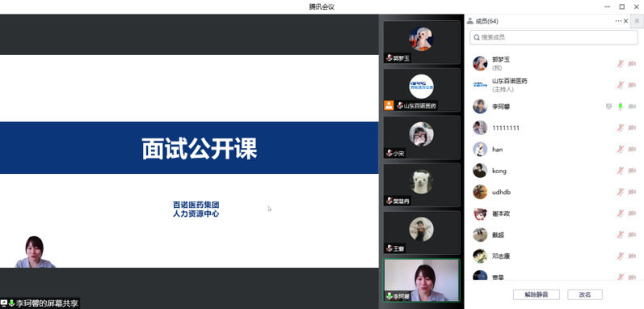Click the screen-sharing icon in 李珂馨's row

click(x=608, y=107)
